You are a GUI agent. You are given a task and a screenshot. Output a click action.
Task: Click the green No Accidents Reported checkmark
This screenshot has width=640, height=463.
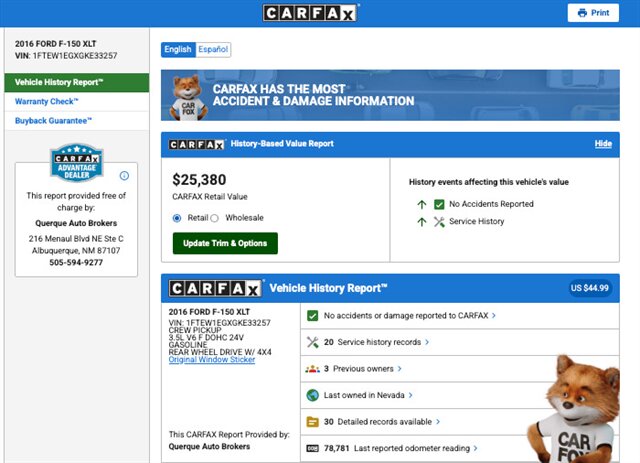click(439, 204)
